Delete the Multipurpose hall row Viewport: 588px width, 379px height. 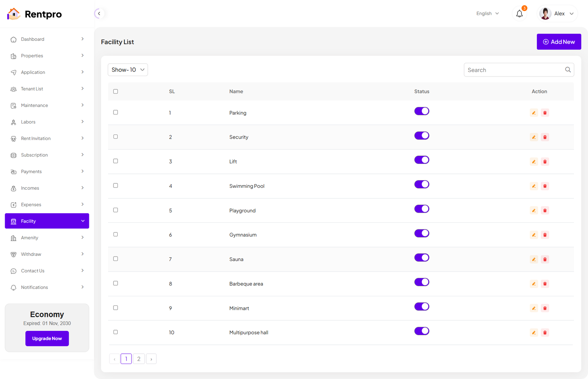545,333
